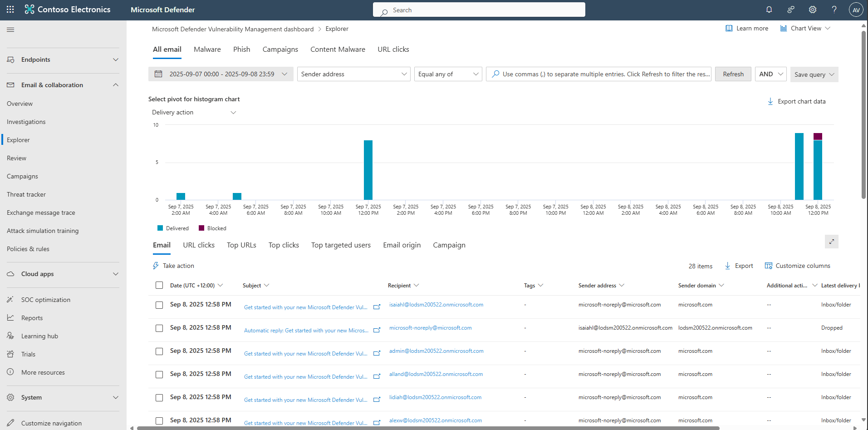Click recipient link admin@lodsm200522.onmicrosoft.com
868x430 pixels.
[436, 351]
